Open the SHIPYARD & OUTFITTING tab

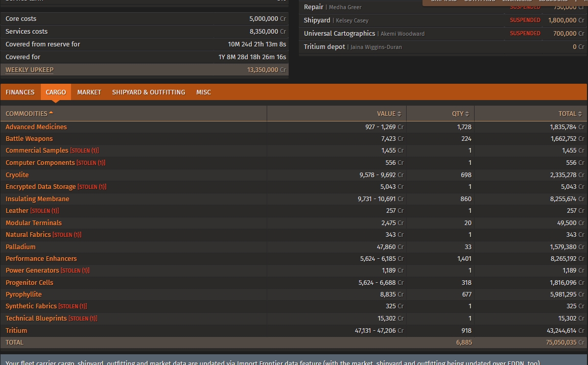point(149,92)
